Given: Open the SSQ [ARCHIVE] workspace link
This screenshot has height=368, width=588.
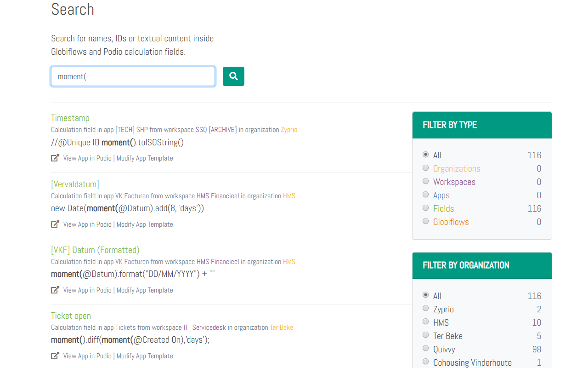Looking at the screenshot, I should click(x=216, y=130).
